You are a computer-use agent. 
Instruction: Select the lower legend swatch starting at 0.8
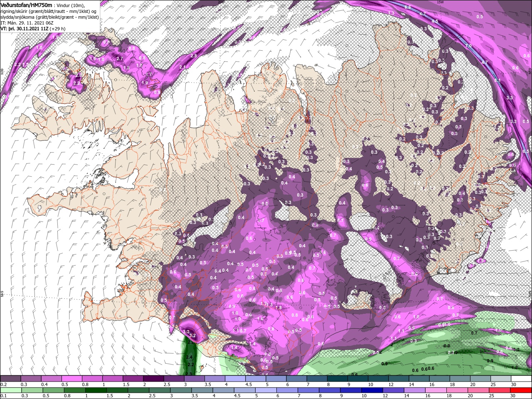click(x=75, y=390)
